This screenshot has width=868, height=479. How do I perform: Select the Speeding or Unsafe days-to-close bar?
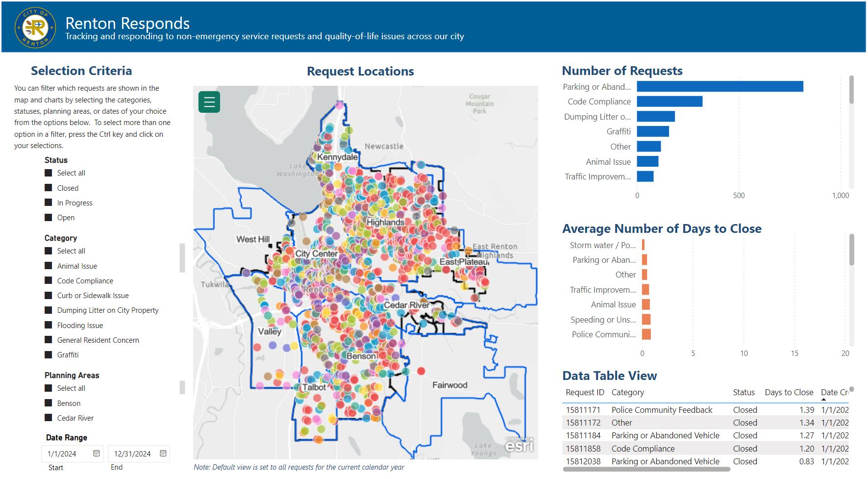(646, 319)
